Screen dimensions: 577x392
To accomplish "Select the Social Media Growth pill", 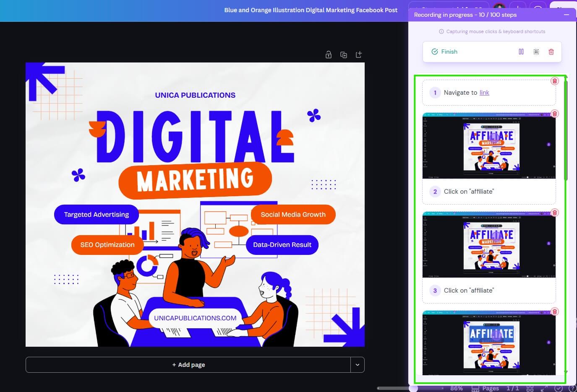I will coord(293,215).
